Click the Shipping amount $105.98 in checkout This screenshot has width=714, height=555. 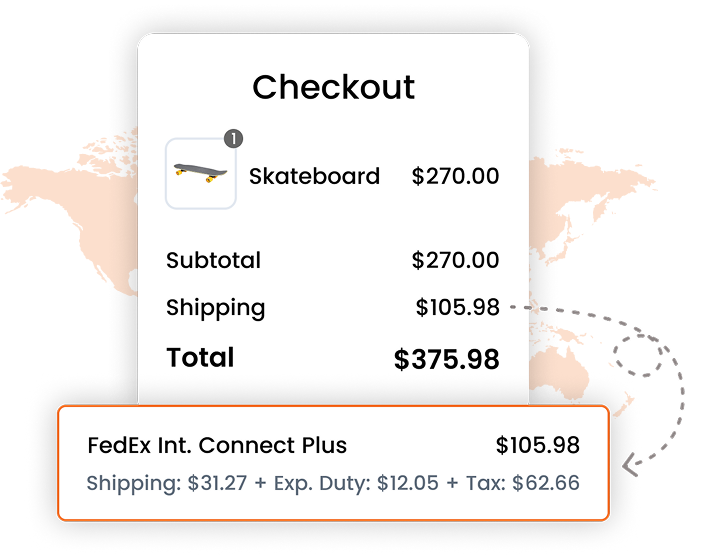point(457,308)
